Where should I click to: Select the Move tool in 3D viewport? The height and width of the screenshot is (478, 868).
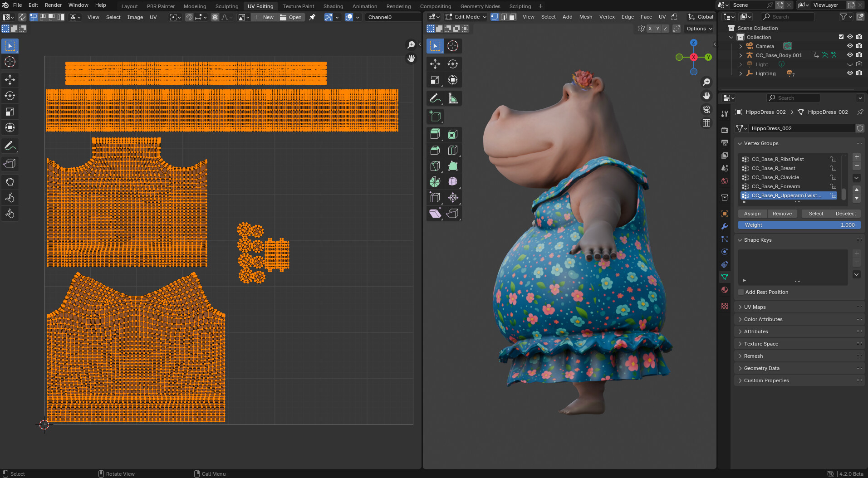point(435,64)
